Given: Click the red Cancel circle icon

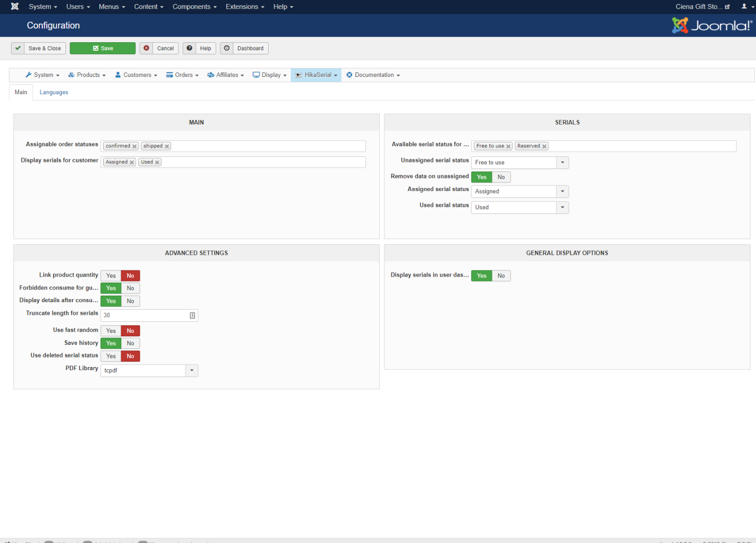Looking at the screenshot, I should tap(146, 48).
